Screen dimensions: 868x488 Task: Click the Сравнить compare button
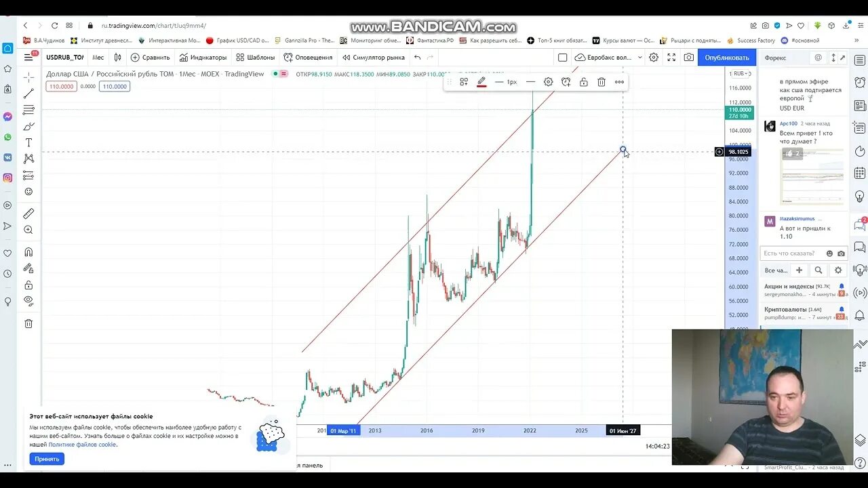pos(151,57)
